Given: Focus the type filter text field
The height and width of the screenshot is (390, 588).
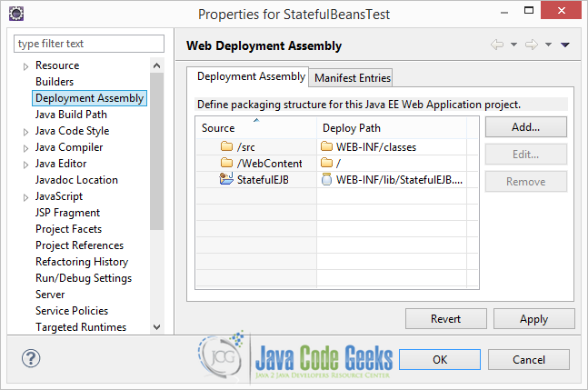Looking at the screenshot, I should pos(89,44).
